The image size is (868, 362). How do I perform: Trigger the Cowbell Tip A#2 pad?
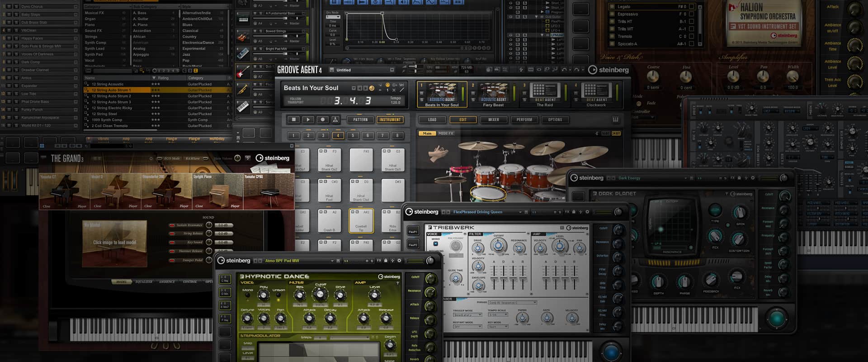tap(361, 221)
